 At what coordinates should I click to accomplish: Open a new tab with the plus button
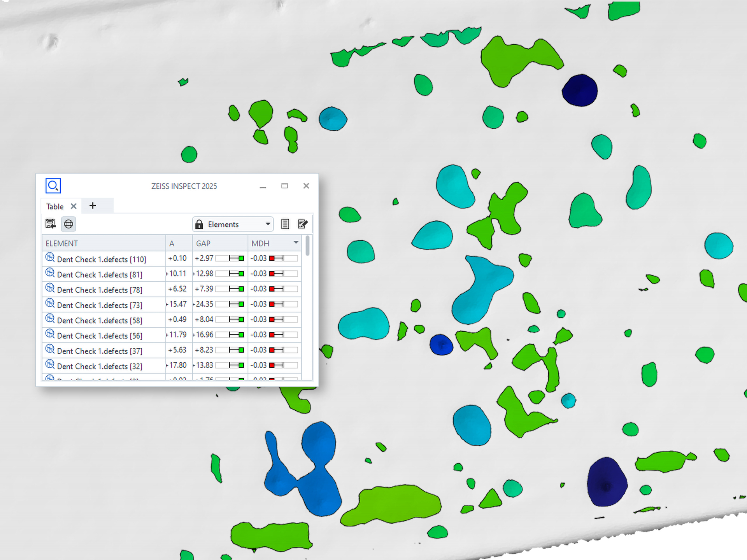tap(93, 205)
